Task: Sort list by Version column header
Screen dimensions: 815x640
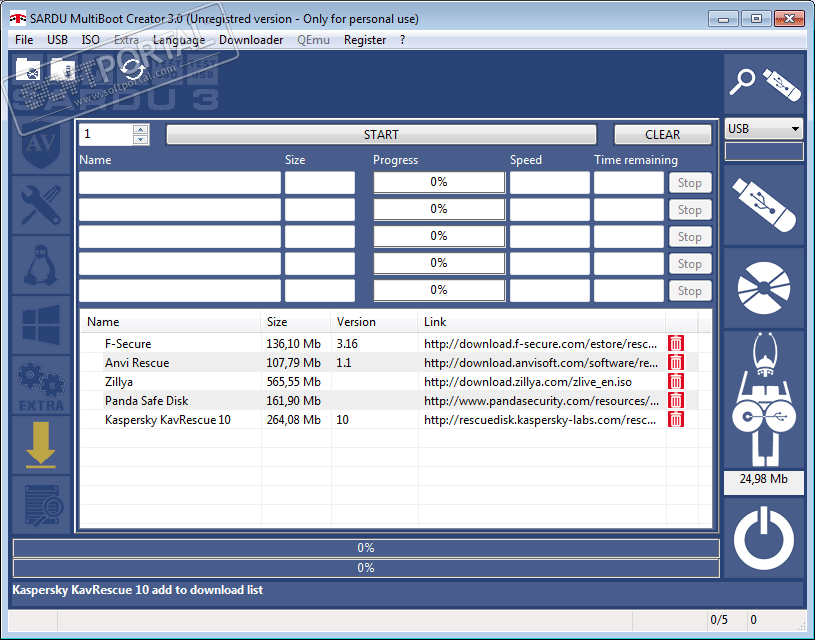Action: [374, 322]
